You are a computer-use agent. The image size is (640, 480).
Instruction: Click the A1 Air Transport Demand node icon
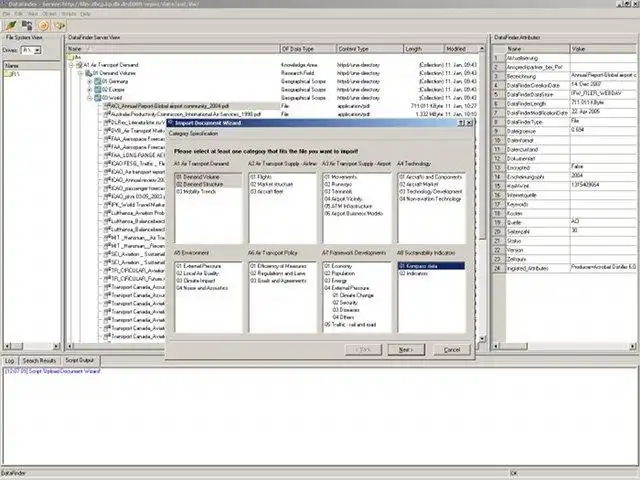tap(80, 65)
